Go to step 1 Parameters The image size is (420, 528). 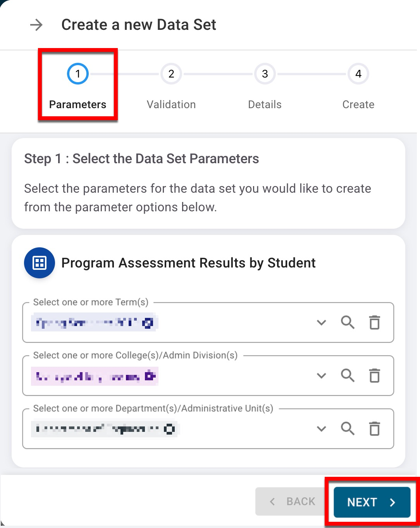(x=78, y=74)
